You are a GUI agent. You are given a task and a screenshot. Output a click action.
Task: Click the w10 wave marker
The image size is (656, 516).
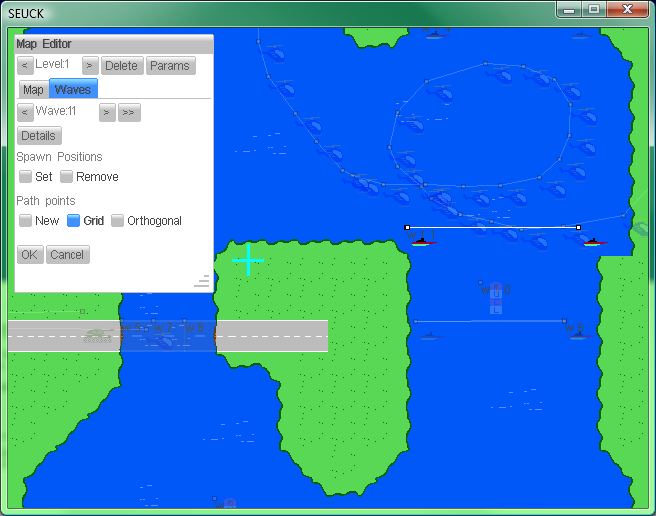coord(495,290)
